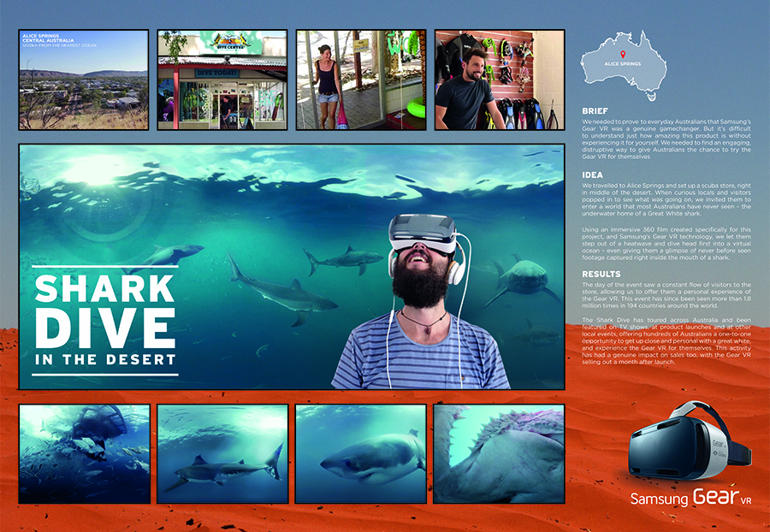Click the bearded man wearing VR headset
Screen dimensions: 770x532
point(421,302)
